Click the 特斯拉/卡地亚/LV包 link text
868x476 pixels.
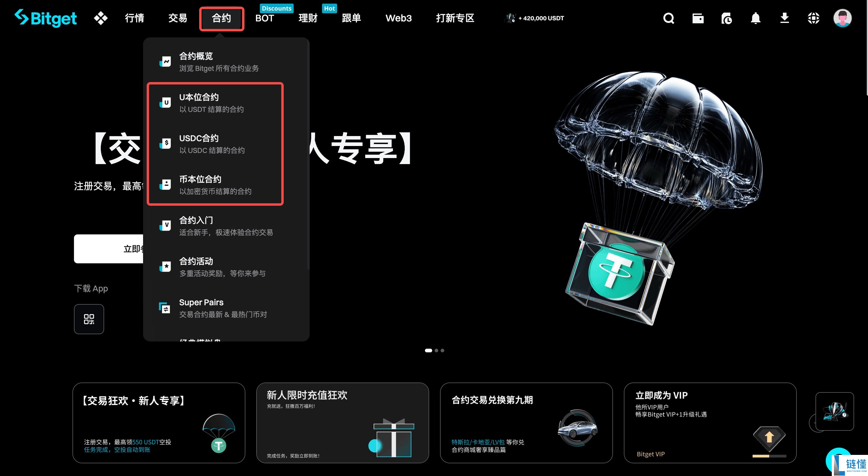click(478, 442)
